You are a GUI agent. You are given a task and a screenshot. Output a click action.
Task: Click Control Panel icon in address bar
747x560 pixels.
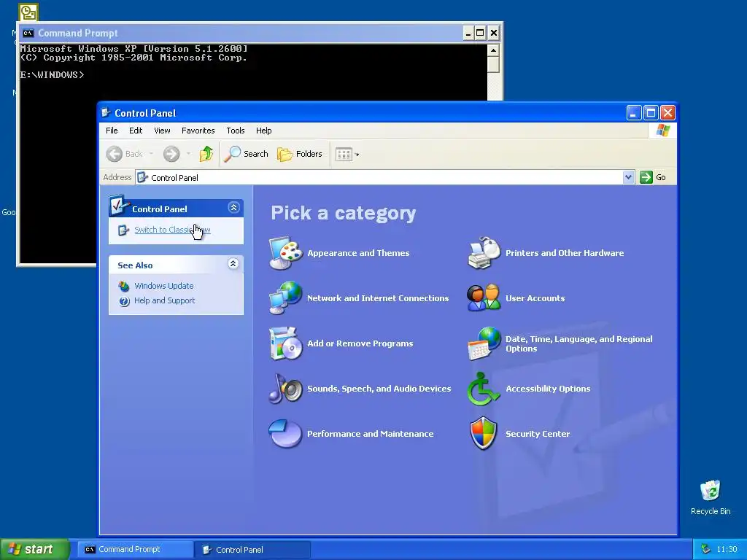pyautogui.click(x=142, y=178)
